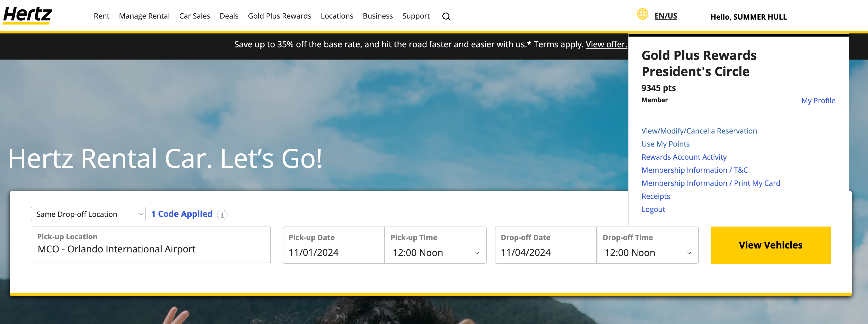
Task: Click the Hertz logo
Action: [x=27, y=15]
